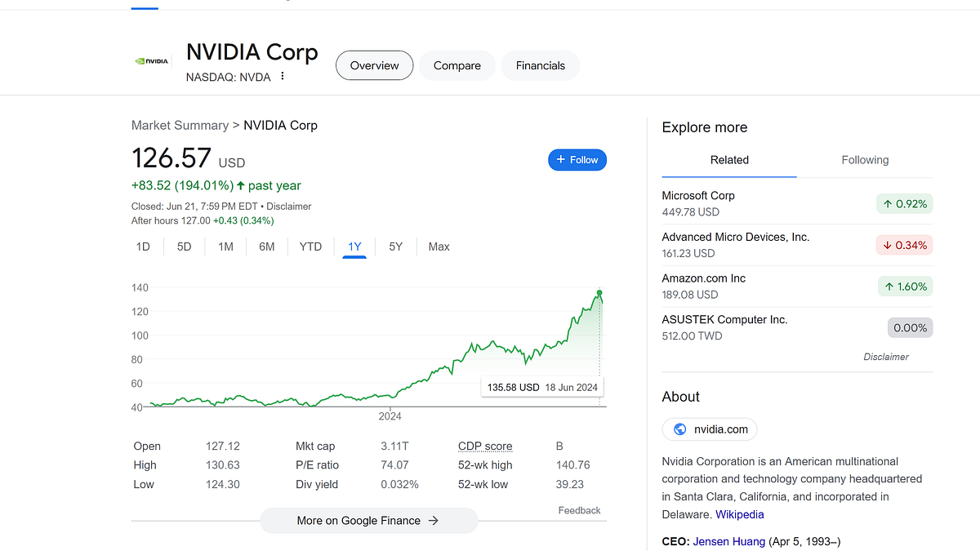
Task: Open the three-dot options menu beside NASDAQ: NVDA
Action: (x=282, y=75)
